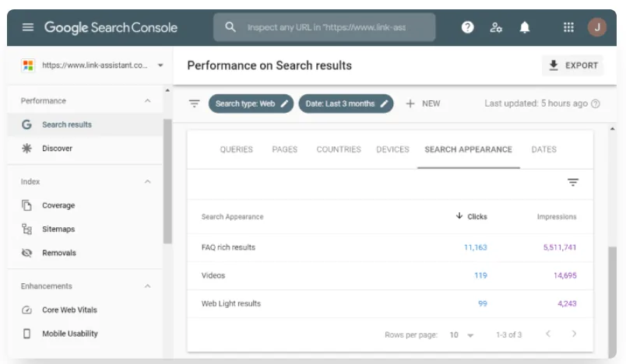The image size is (626, 364).
Task: Open the Help question mark icon
Action: (x=467, y=27)
